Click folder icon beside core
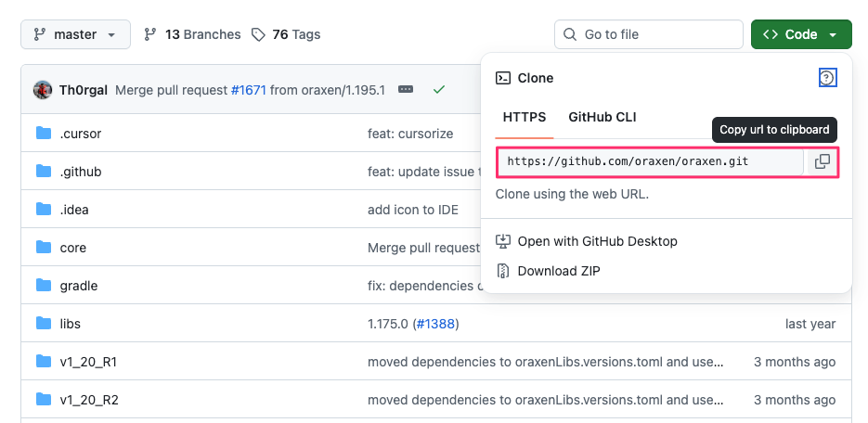868x423 pixels. 44,247
